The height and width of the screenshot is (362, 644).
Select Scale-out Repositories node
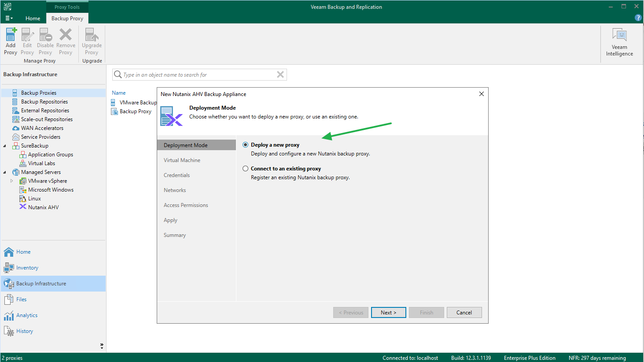point(47,119)
